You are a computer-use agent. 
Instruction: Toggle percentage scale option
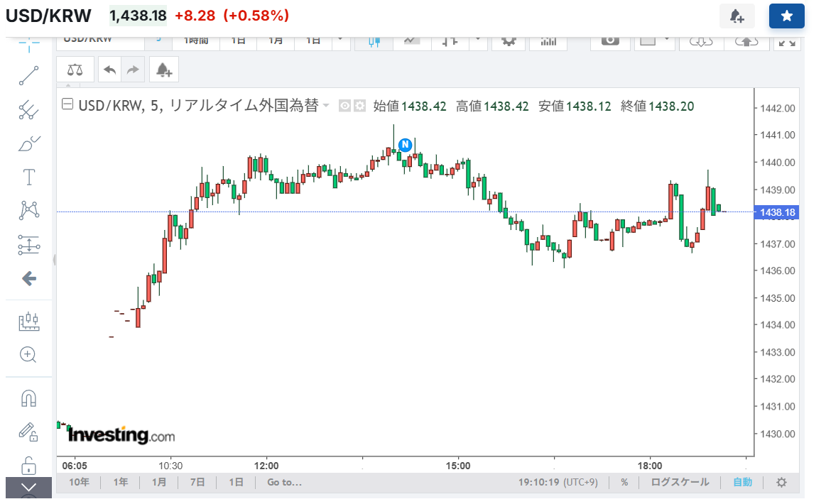[x=624, y=482]
